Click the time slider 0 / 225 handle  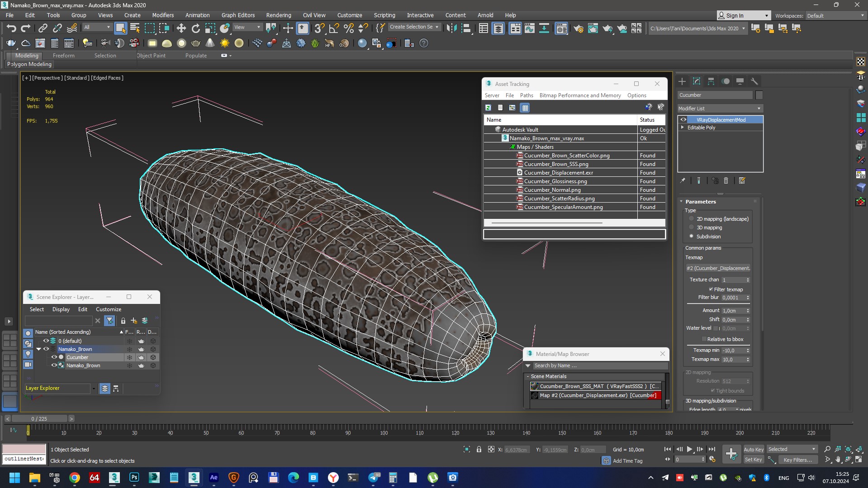point(39,419)
